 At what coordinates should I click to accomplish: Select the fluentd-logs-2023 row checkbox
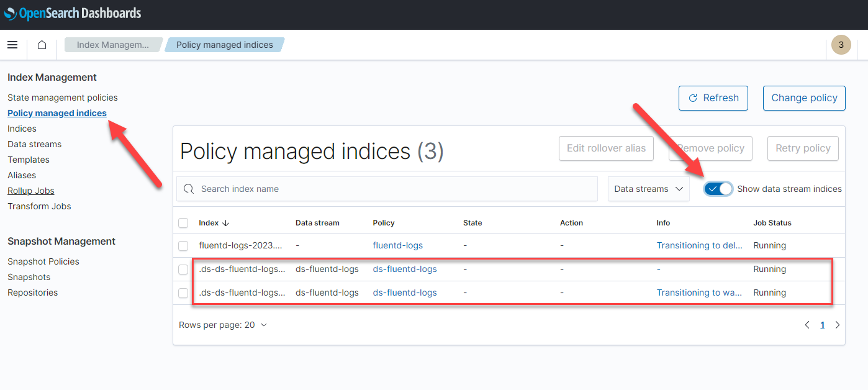coord(183,246)
